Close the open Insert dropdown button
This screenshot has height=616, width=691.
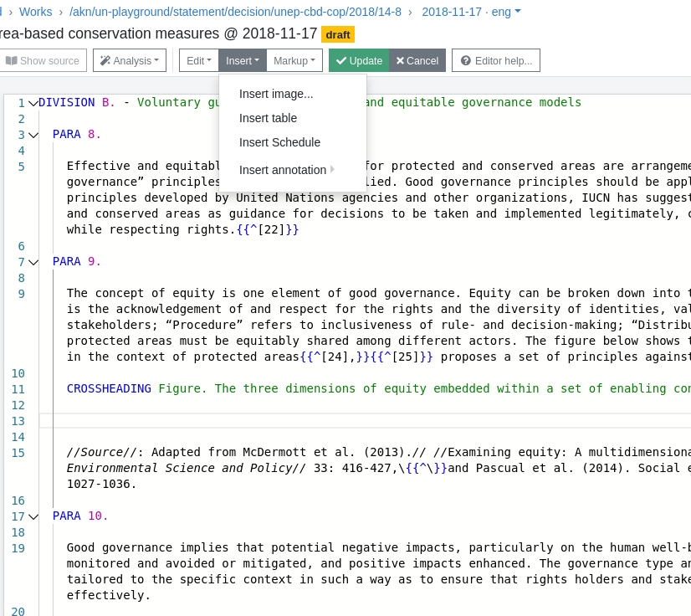coord(242,61)
